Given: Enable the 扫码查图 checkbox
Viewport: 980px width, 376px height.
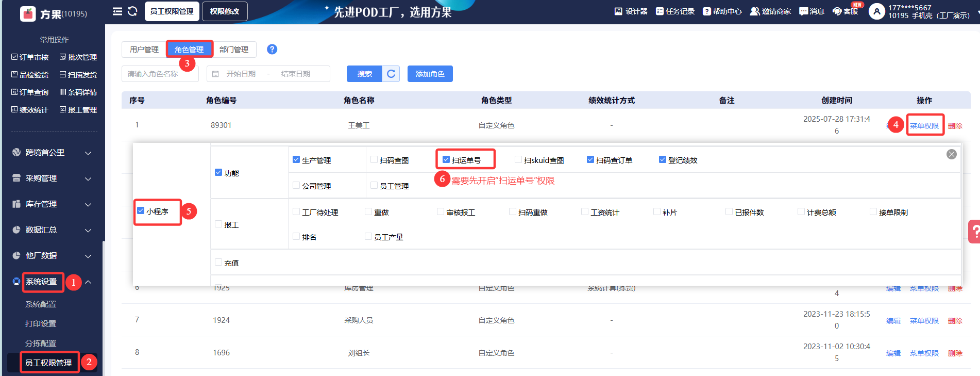Looking at the screenshot, I should pos(375,160).
